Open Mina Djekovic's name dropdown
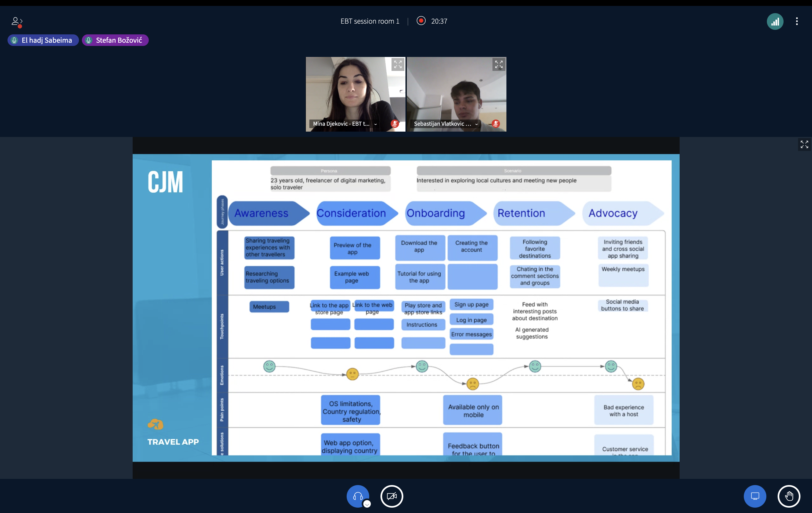This screenshot has width=812, height=513. point(375,124)
